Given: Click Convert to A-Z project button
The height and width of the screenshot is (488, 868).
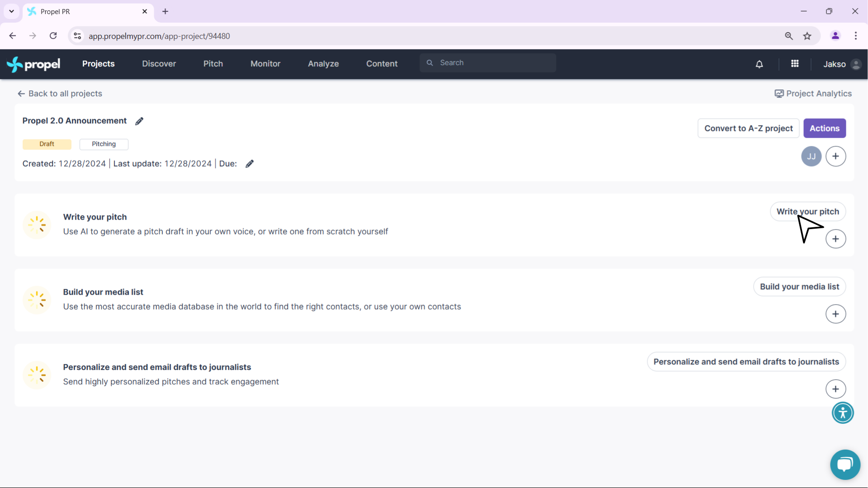Looking at the screenshot, I should pyautogui.click(x=749, y=128).
